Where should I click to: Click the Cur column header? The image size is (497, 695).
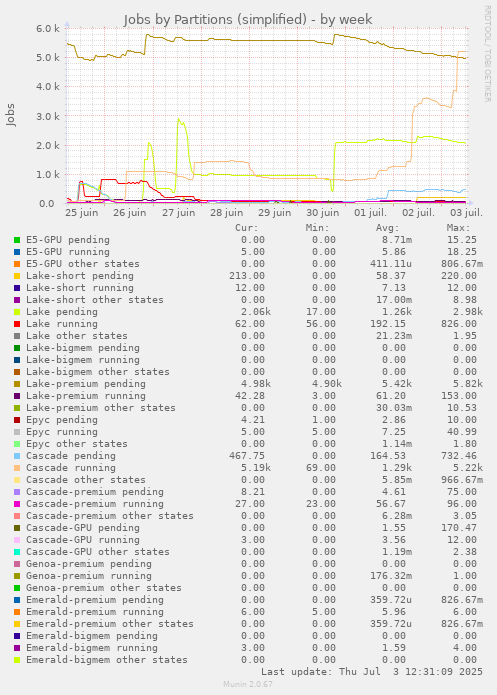247,228
